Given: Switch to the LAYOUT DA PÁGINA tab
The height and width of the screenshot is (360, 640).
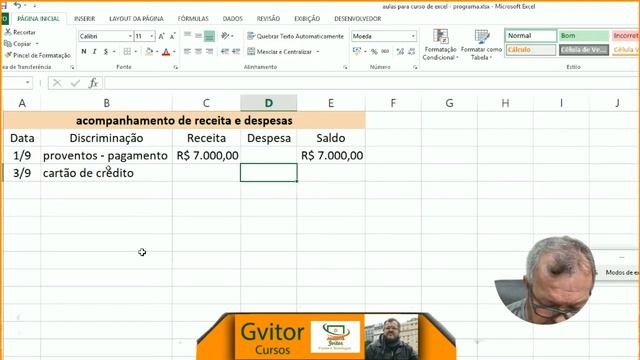Looking at the screenshot, I should click(x=136, y=19).
